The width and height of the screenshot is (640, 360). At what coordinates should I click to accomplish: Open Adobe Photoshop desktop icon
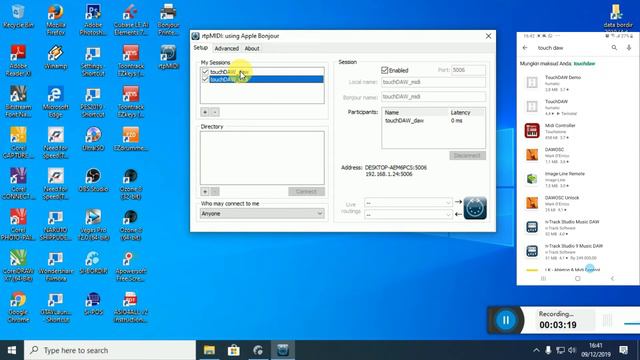tap(93, 20)
